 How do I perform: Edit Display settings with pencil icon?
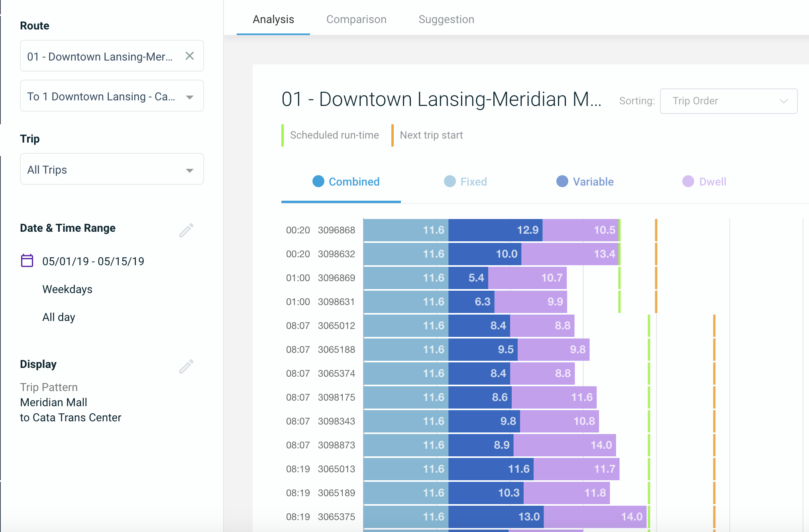point(186,366)
